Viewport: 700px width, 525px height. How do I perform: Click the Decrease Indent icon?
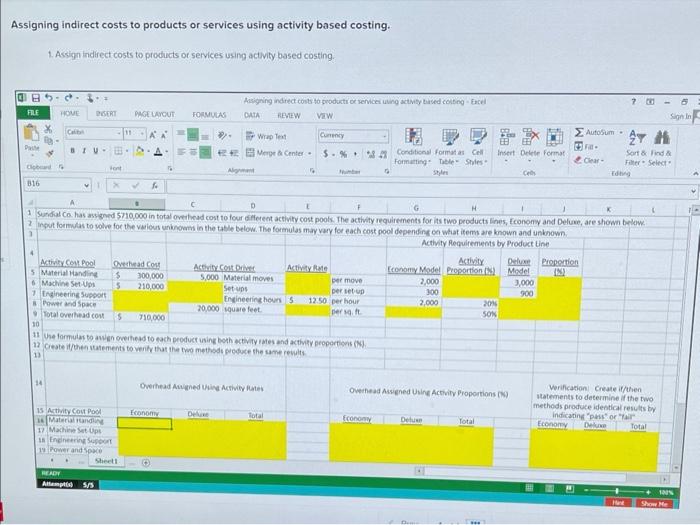click(x=222, y=153)
